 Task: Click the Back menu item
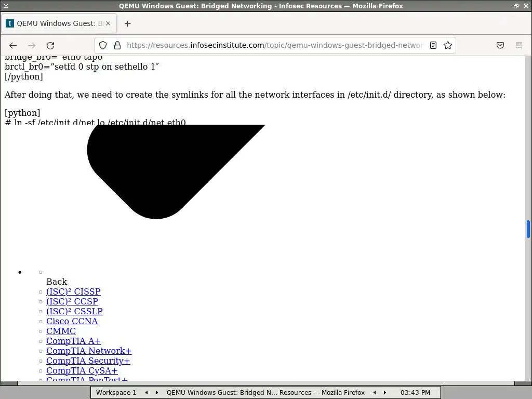pyautogui.click(x=57, y=282)
